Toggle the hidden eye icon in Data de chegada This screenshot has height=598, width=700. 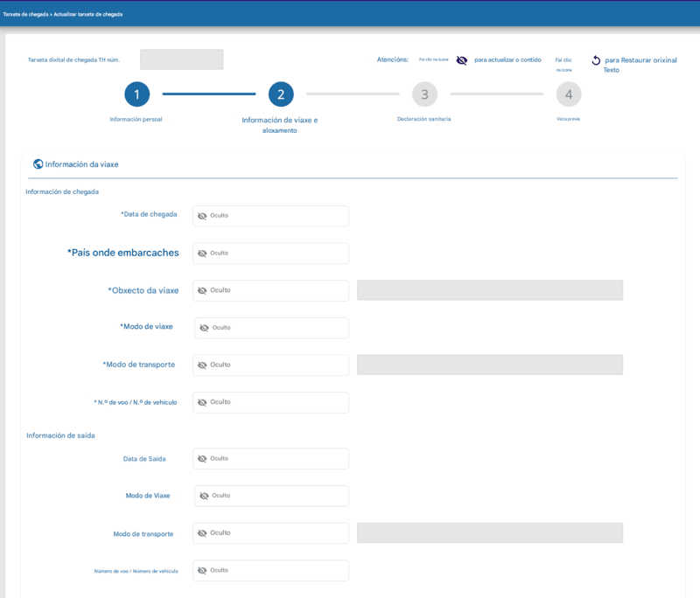tap(202, 216)
